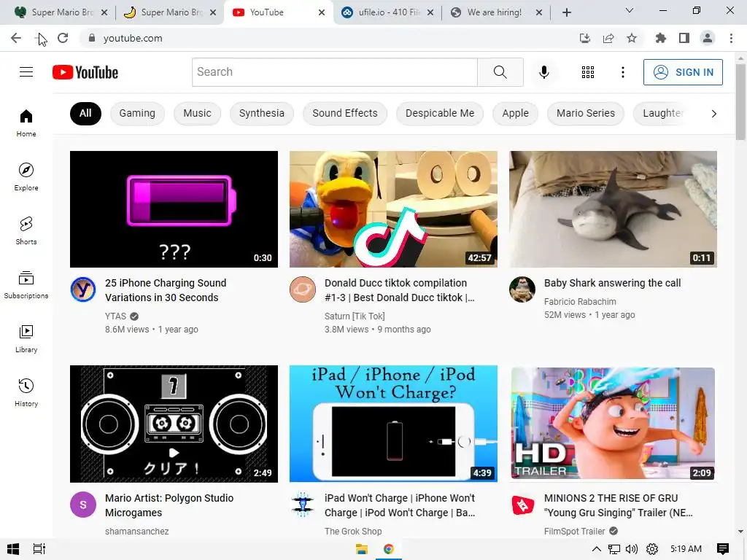Image resolution: width=747 pixels, height=560 pixels.
Task: Open Mario Artist: Polygon Studio Microgames title
Action: 169,505
